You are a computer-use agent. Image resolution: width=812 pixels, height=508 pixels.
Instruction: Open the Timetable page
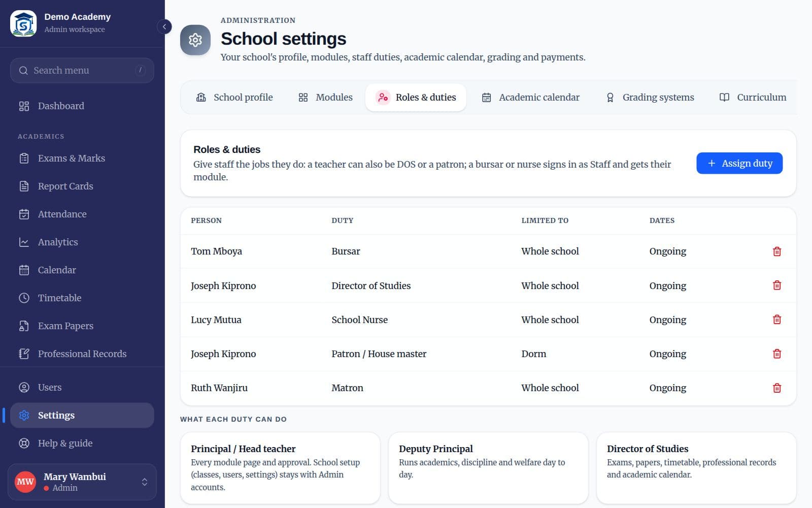pyautogui.click(x=82, y=298)
